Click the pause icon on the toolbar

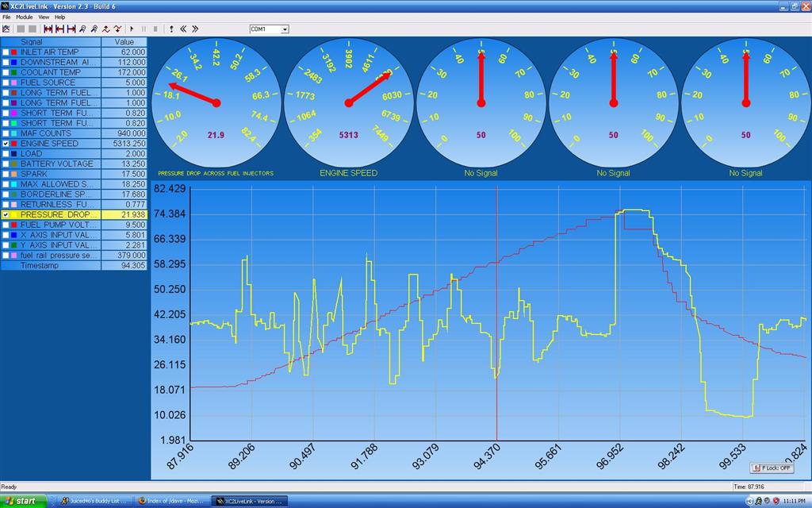coord(144,29)
